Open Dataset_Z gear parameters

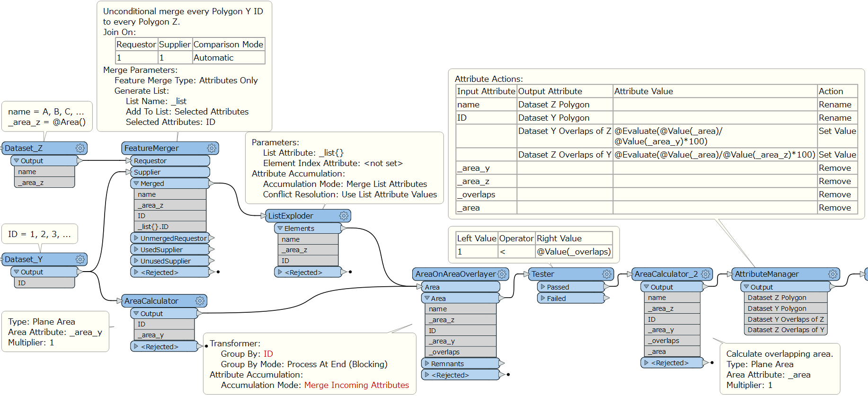click(x=80, y=148)
